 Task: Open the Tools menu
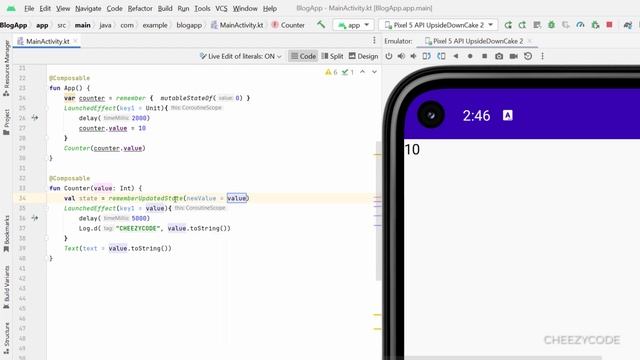coord(202,8)
